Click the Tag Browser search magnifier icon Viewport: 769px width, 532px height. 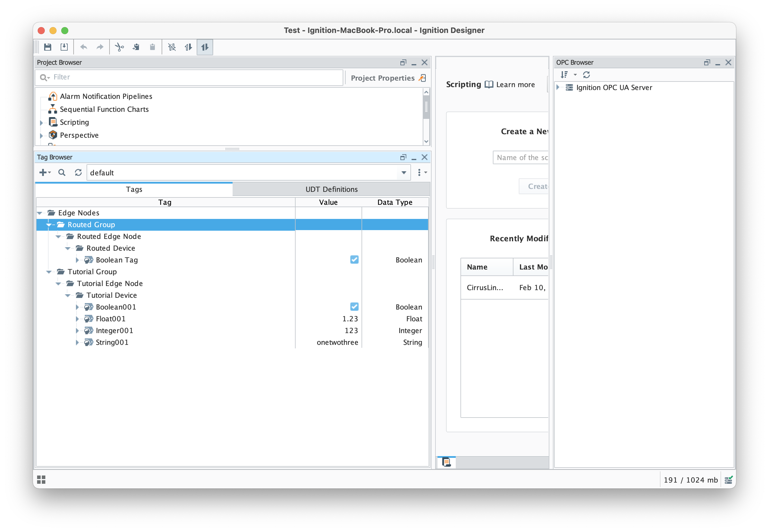(x=62, y=172)
